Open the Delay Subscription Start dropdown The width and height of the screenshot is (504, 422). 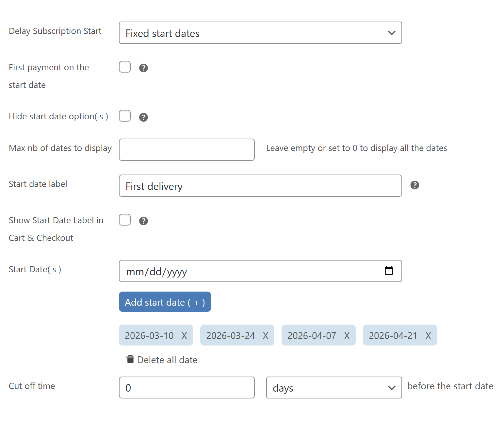pos(260,33)
